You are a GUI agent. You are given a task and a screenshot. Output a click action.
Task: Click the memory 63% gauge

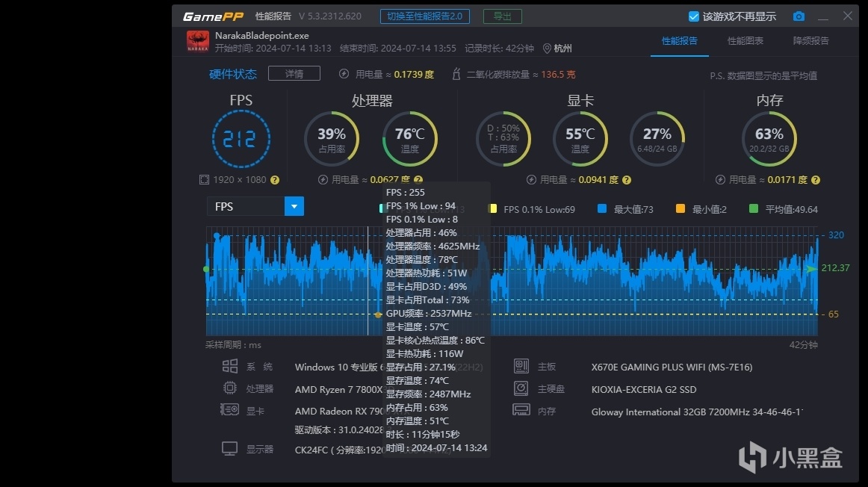769,139
